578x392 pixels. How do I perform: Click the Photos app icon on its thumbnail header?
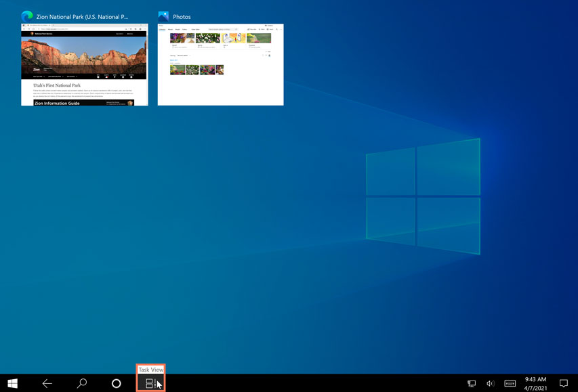(x=163, y=16)
